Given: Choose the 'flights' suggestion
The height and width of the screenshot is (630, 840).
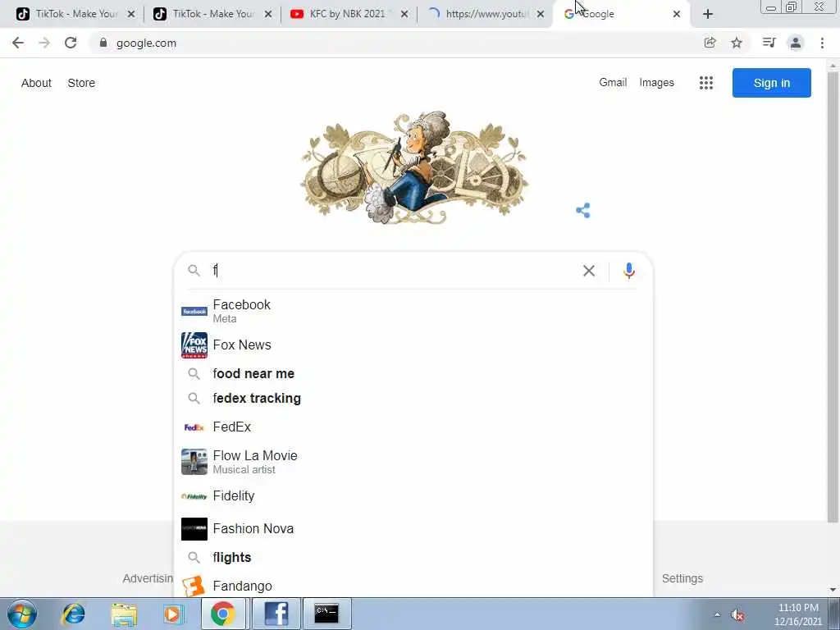Looking at the screenshot, I should tap(413, 557).
